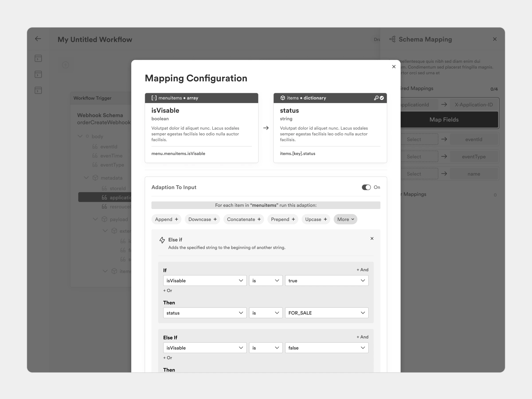The width and height of the screenshot is (532, 399).
Task: Click + And in the If condition
Action: (x=362, y=270)
